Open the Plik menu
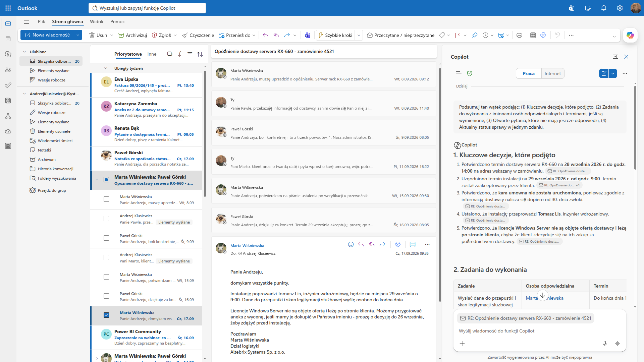The width and height of the screenshot is (644, 362). [42, 21]
